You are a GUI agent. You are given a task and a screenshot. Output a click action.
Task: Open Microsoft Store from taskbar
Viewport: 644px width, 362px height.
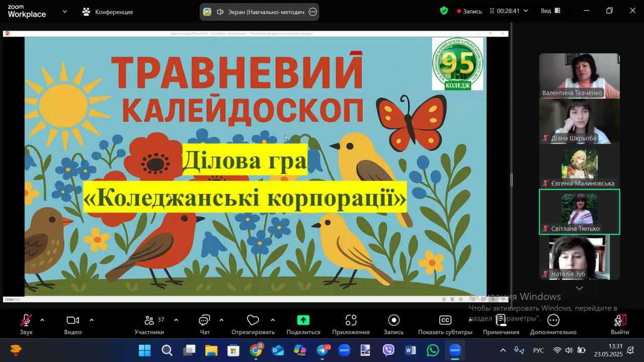[233, 350]
